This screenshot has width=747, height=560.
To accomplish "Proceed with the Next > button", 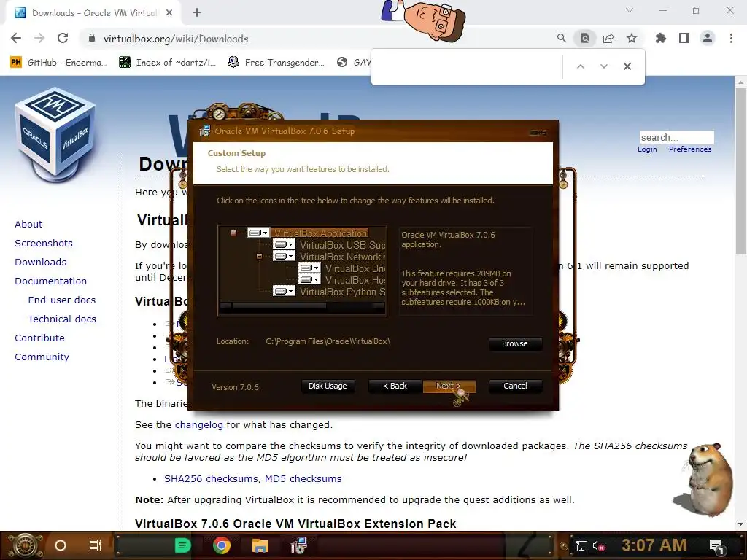I will (x=449, y=386).
